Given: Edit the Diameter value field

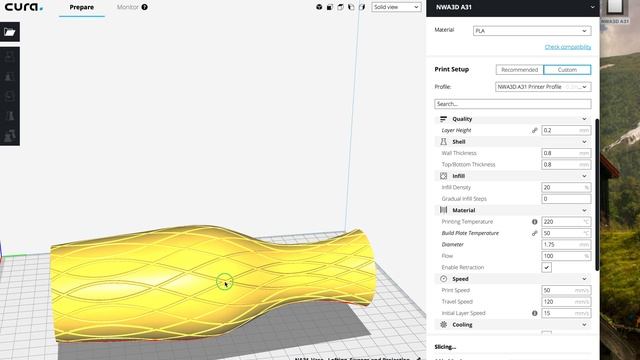Looking at the screenshot, I should tap(566, 244).
